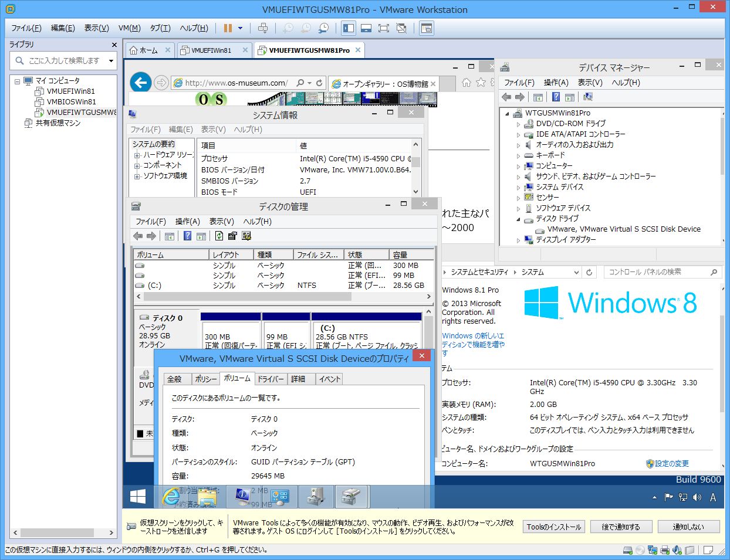The width and height of the screenshot is (730, 560).
Task: Open 表示(V) menu in Device Manager
Action: (x=590, y=83)
